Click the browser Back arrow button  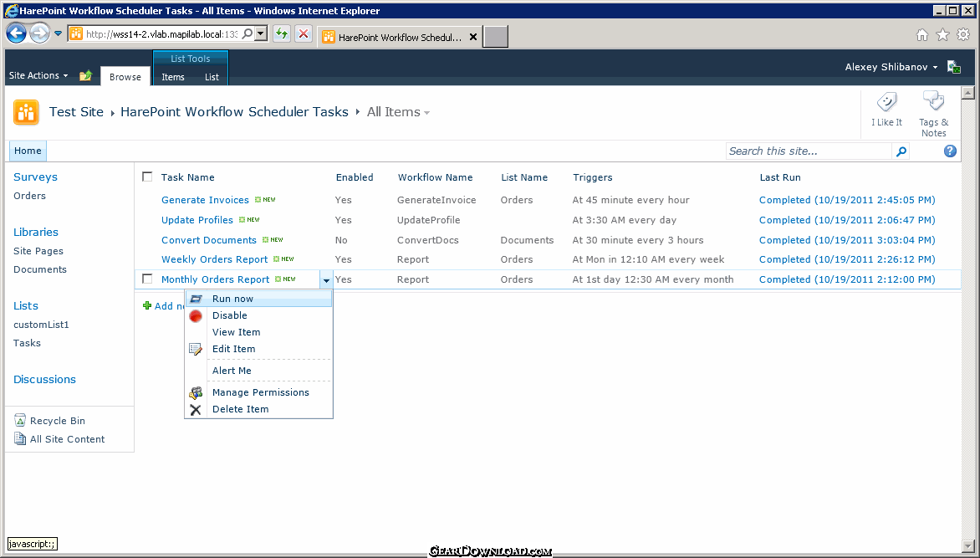16,33
